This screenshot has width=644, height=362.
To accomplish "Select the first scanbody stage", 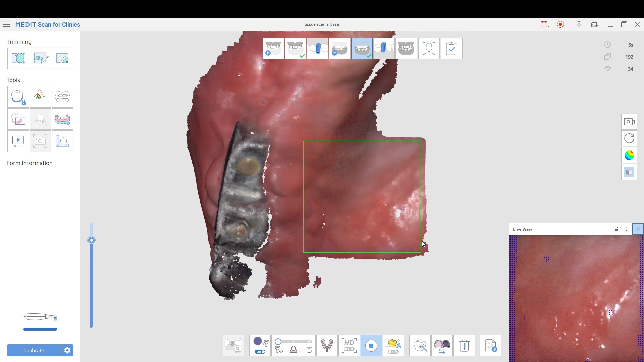I will click(318, 49).
